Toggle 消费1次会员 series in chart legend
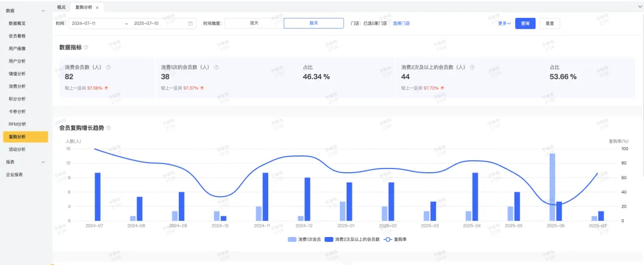Image resolution: width=644 pixels, height=265 pixels. click(x=304, y=239)
